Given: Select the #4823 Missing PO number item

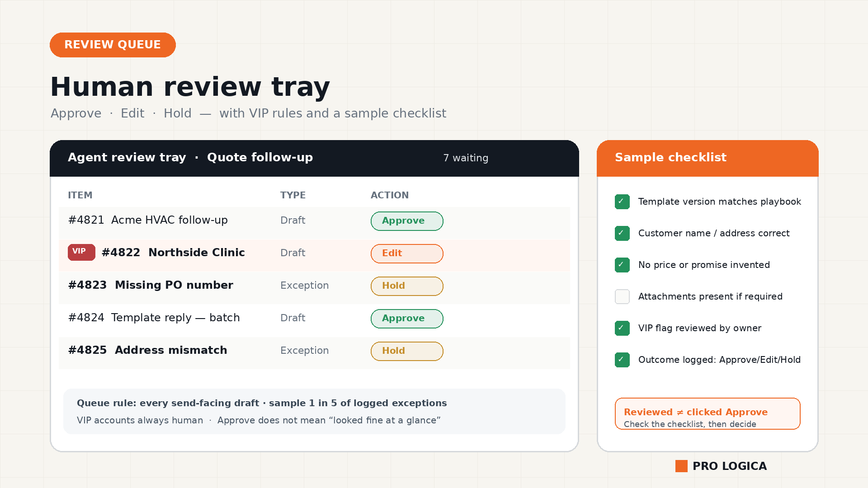Looking at the screenshot, I should [x=314, y=288].
